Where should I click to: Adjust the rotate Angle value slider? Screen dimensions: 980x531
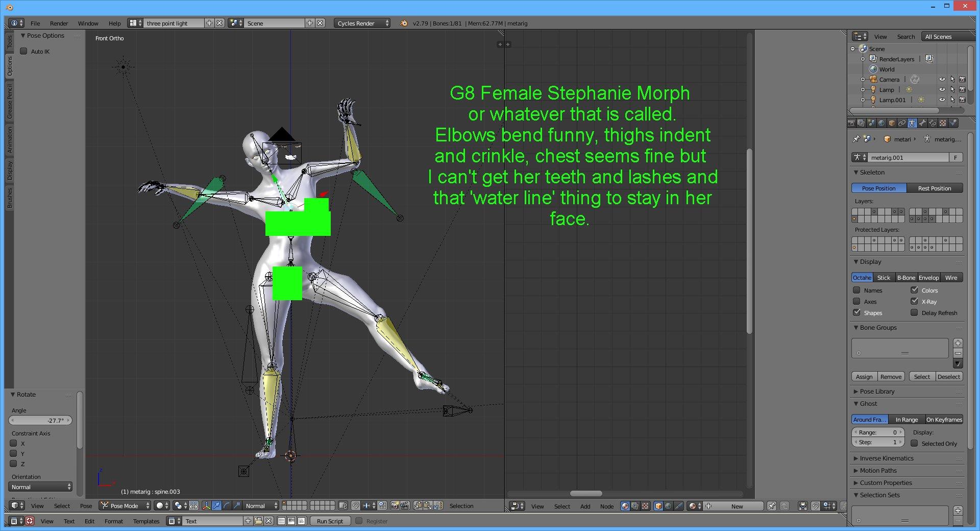coord(40,421)
